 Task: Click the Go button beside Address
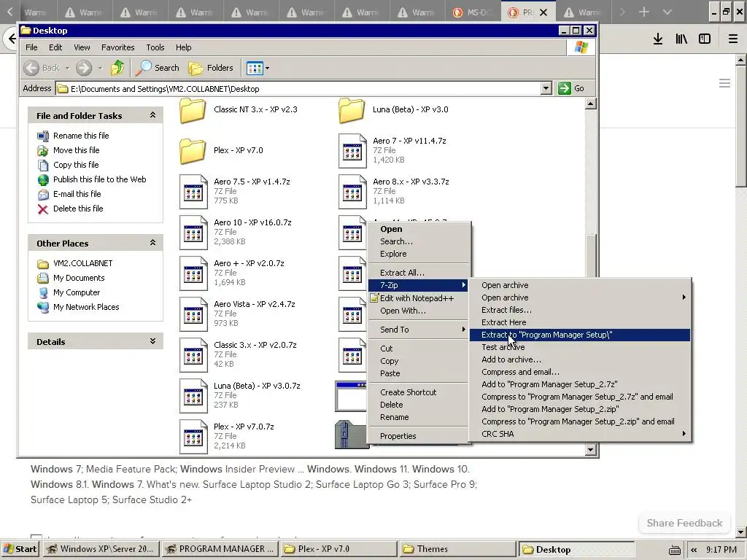coord(571,88)
